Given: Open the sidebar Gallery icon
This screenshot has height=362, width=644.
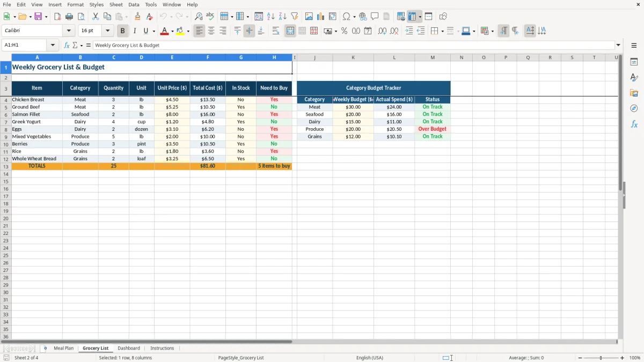Looking at the screenshot, I should [x=634, y=93].
